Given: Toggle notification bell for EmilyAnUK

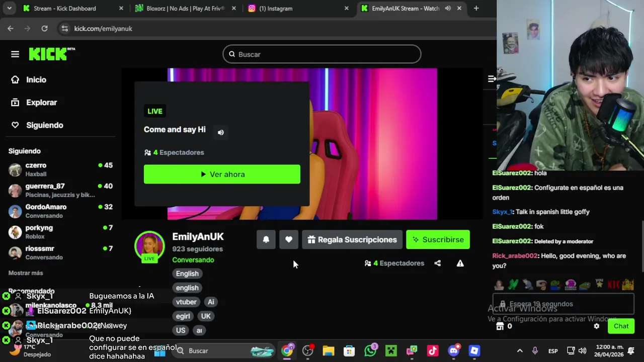Looking at the screenshot, I should click(x=266, y=239).
